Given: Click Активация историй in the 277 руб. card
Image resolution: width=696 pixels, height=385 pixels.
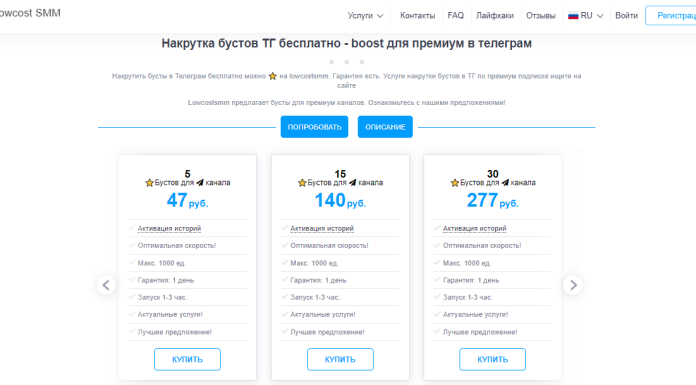Looking at the screenshot, I should pyautogui.click(x=475, y=228).
